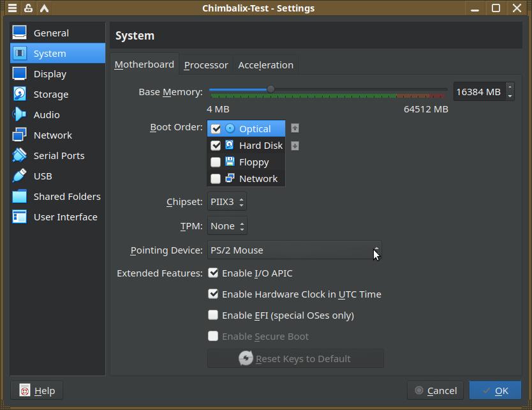Click the USB settings icon
The width and height of the screenshot is (532, 410).
pos(20,176)
